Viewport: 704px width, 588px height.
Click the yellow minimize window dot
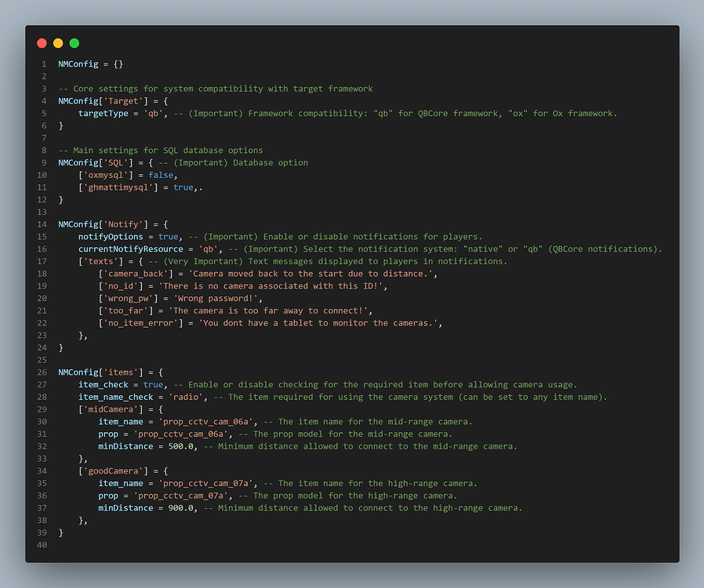tap(58, 43)
